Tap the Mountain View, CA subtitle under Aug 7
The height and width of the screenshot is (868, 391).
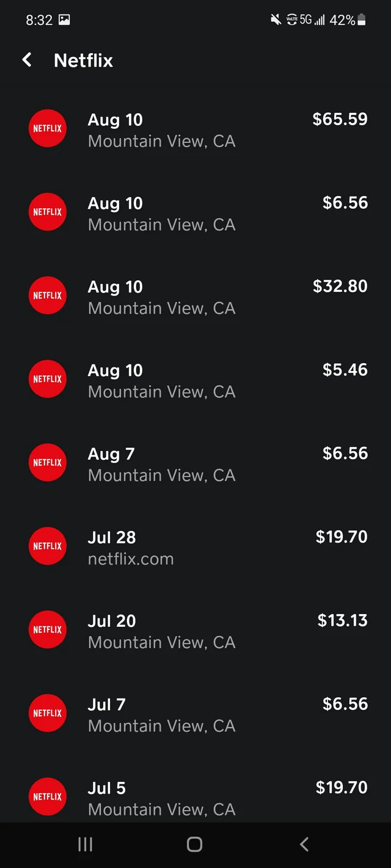click(162, 475)
